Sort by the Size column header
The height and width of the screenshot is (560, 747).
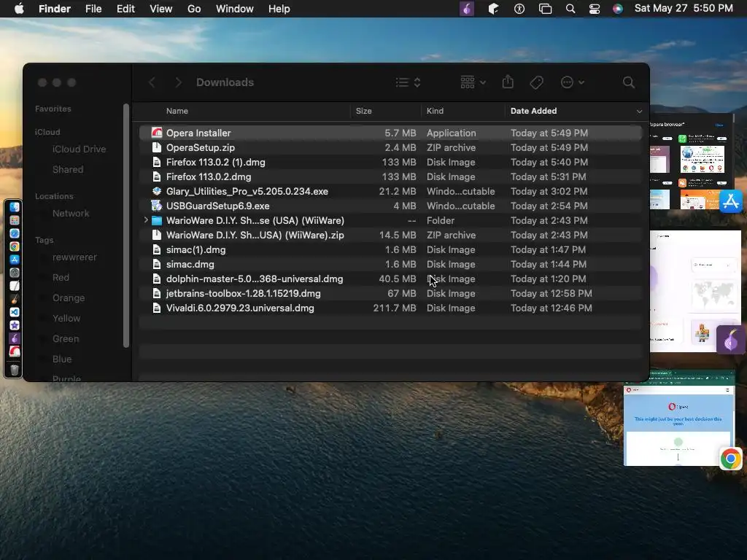click(x=363, y=111)
